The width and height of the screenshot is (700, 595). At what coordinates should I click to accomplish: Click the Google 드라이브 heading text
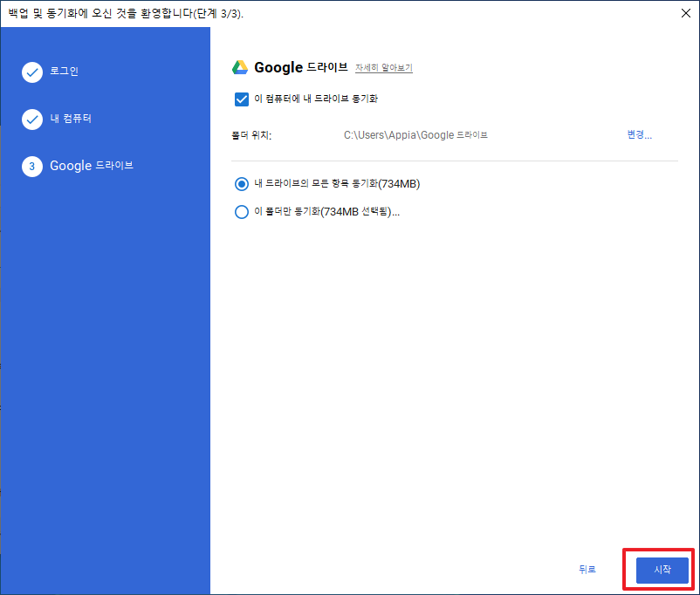point(301,67)
